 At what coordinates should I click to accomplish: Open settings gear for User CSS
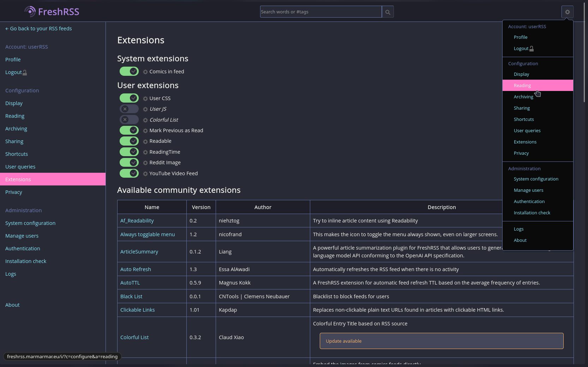click(145, 99)
